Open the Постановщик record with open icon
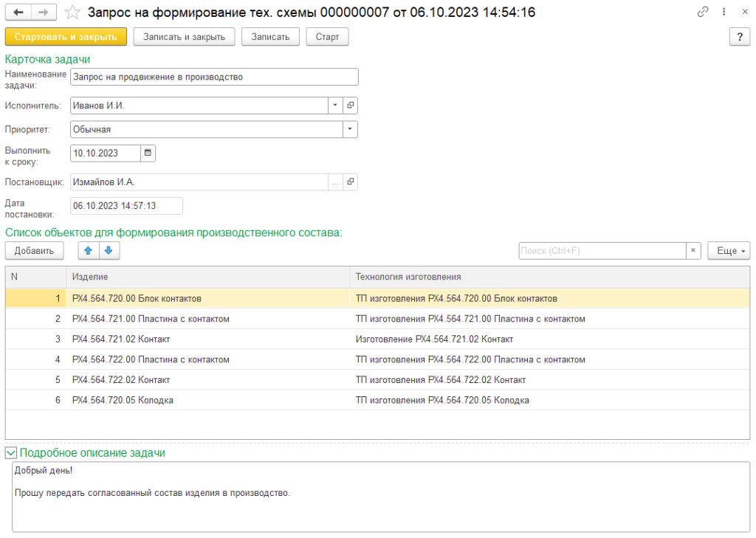Screen dimensions: 756x538 pyautogui.click(x=351, y=182)
